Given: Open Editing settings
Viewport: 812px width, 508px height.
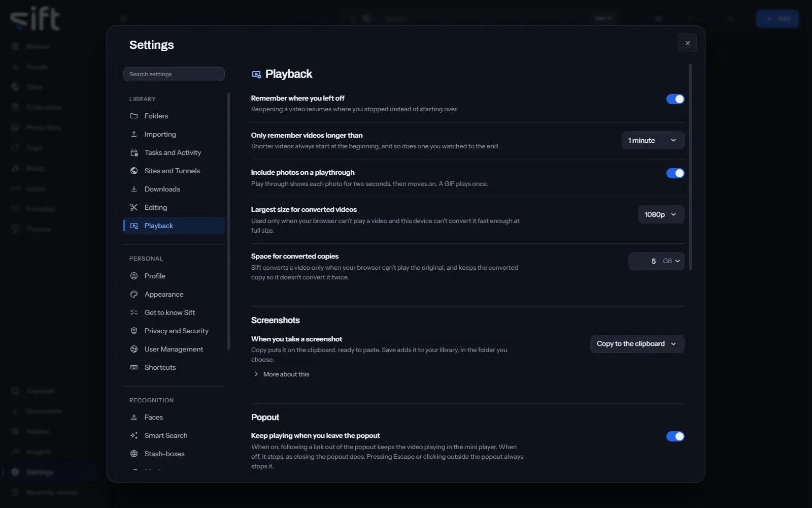Looking at the screenshot, I should click(x=174, y=207).
